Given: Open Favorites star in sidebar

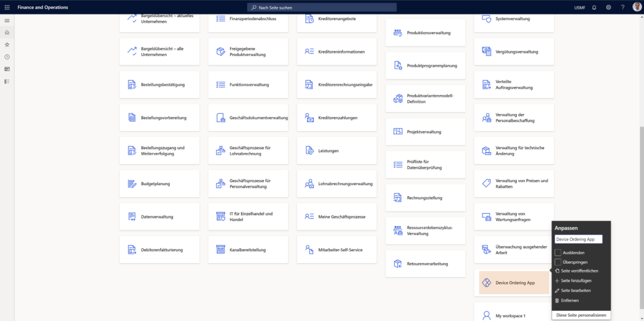Looking at the screenshot, I should point(7,45).
